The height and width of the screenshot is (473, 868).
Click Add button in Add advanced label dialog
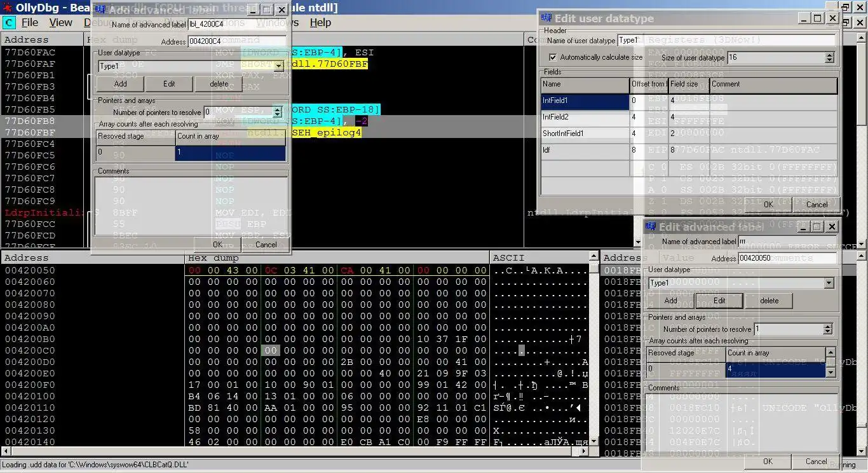pyautogui.click(x=120, y=84)
